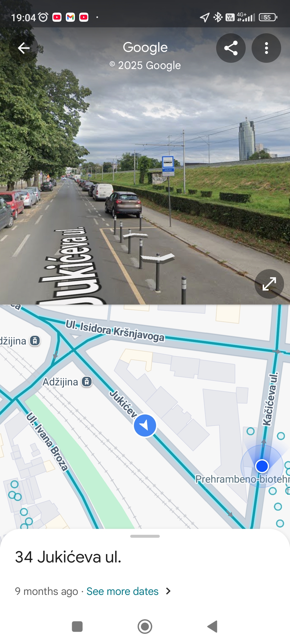290x644 pixels.
Task: Select the Kačićeva ul. street label
Action: click(270, 399)
